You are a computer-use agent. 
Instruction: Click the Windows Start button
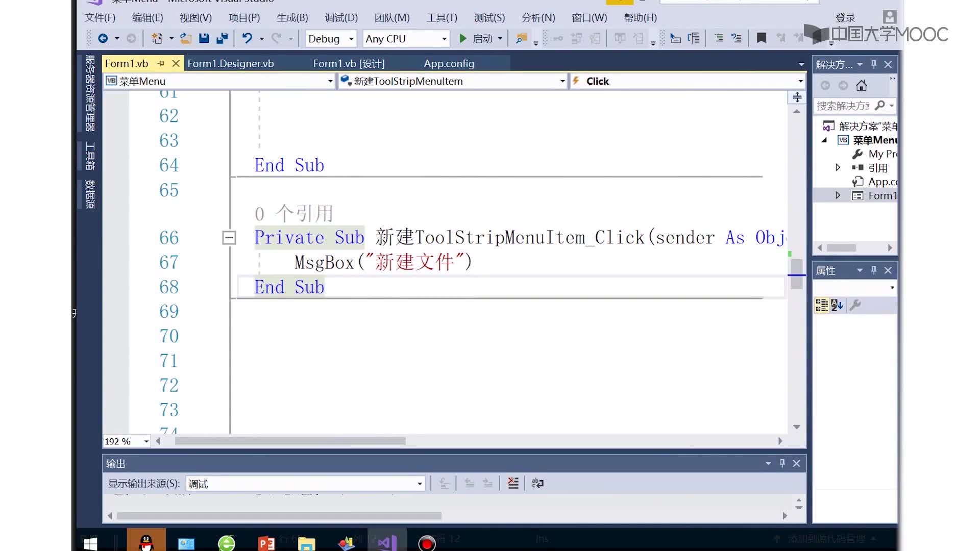pos(90,544)
